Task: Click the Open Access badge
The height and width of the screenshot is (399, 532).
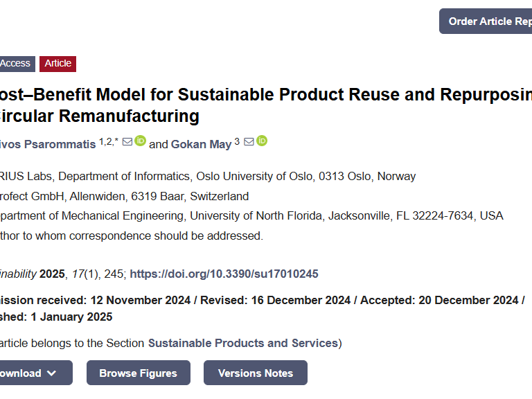Action: 15,63
